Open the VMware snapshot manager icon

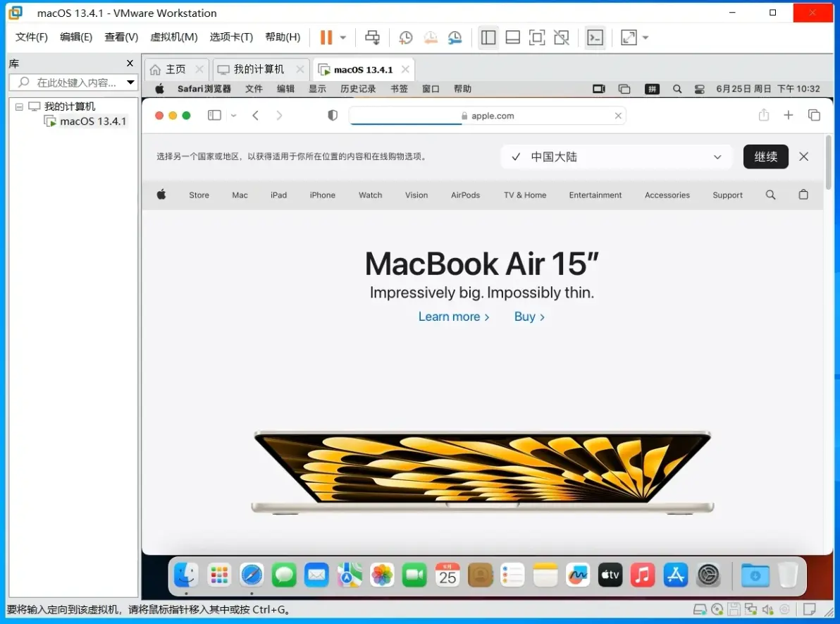[x=455, y=37]
